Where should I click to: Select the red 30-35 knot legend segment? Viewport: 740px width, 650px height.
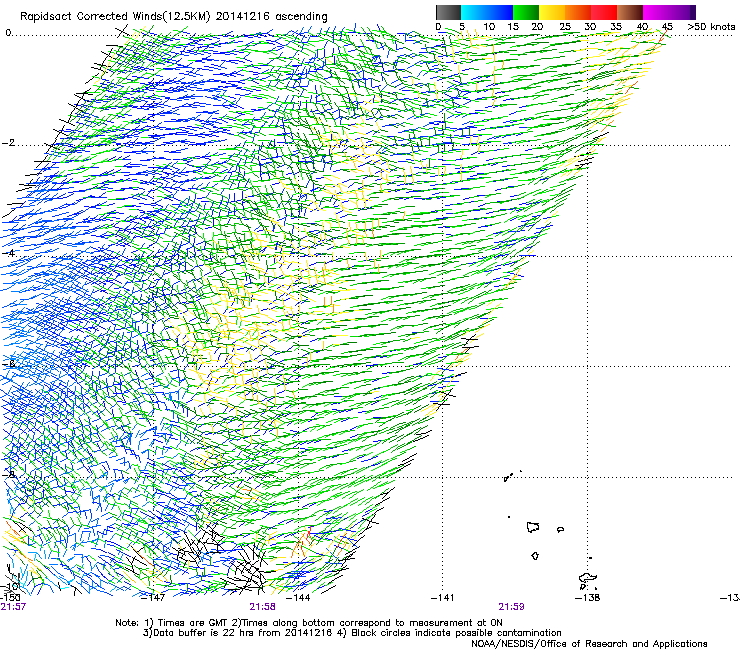604,12
